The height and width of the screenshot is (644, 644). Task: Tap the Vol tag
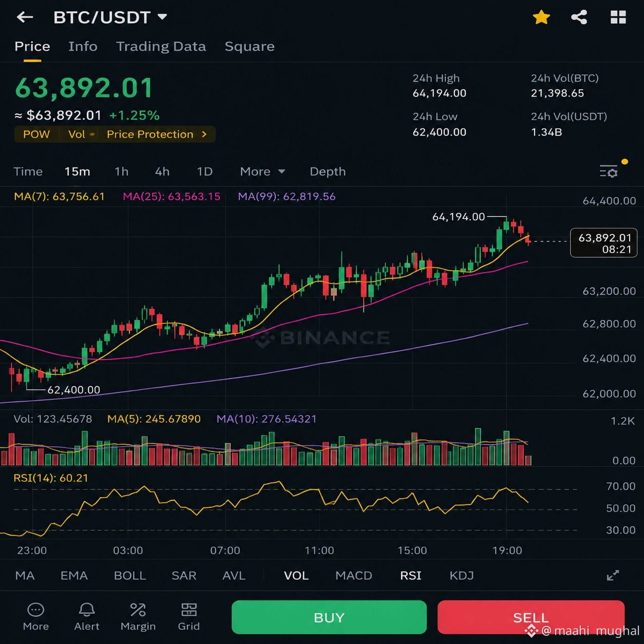(x=77, y=134)
